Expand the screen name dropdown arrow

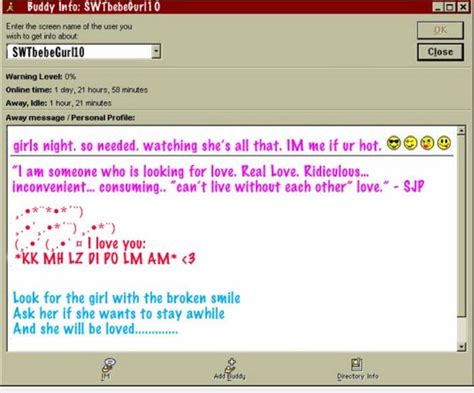click(x=156, y=52)
